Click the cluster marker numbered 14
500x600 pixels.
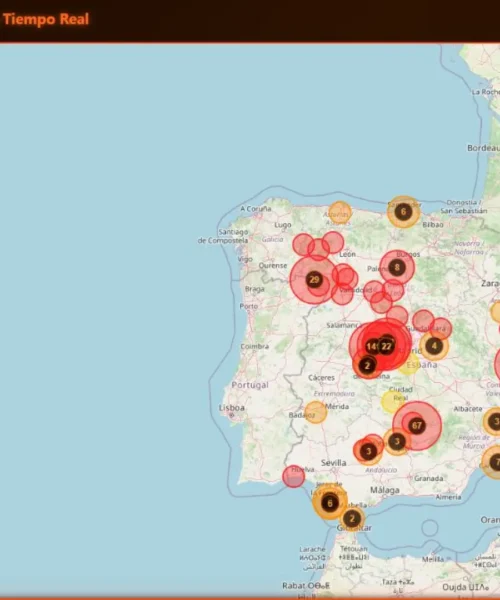click(x=371, y=347)
